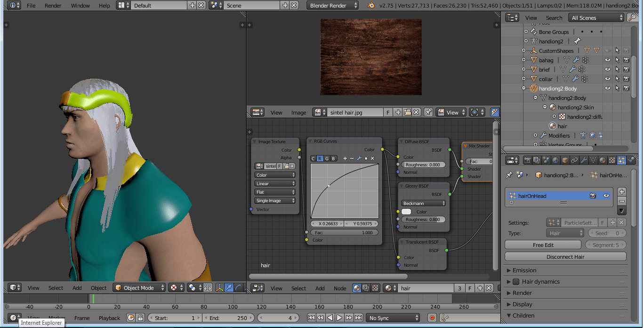Select the R channel in RGB Curves
The image size is (644, 328).
[x=320, y=158]
